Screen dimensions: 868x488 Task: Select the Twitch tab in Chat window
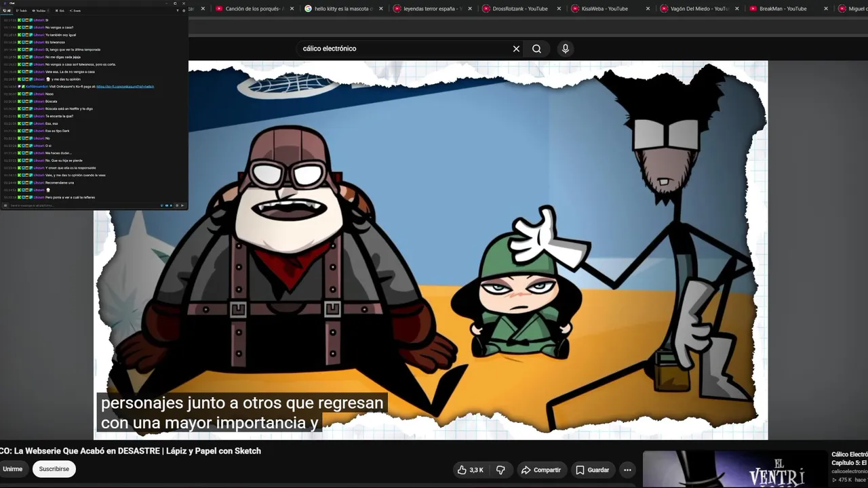pos(22,11)
